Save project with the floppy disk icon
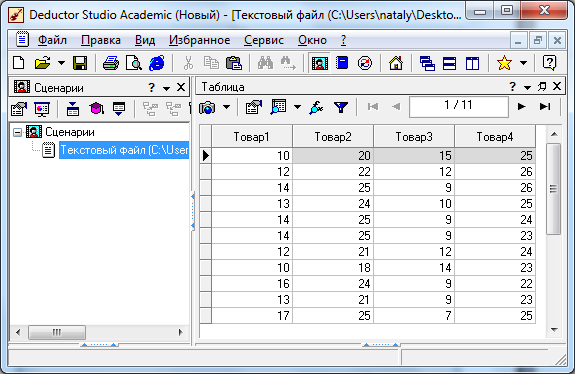 coord(80,63)
